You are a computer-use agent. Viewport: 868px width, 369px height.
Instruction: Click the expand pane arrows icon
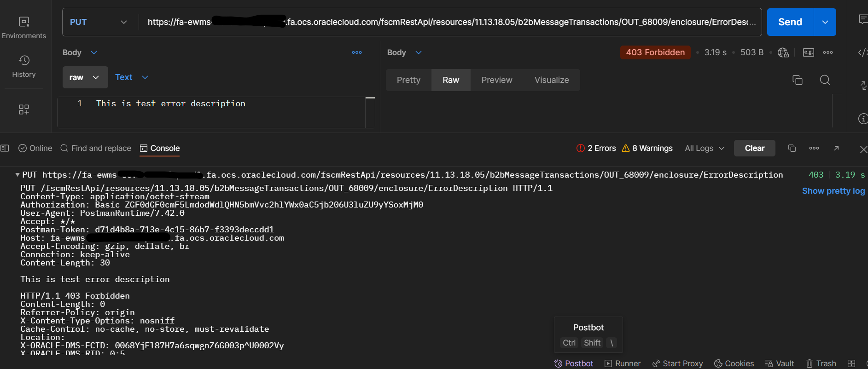click(863, 86)
